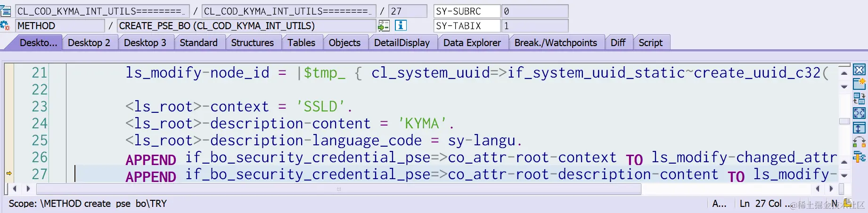Click the Scope: \METHOD create_pse_bo\TRY status text
Viewport: 868px width, 213px height.
(88, 204)
